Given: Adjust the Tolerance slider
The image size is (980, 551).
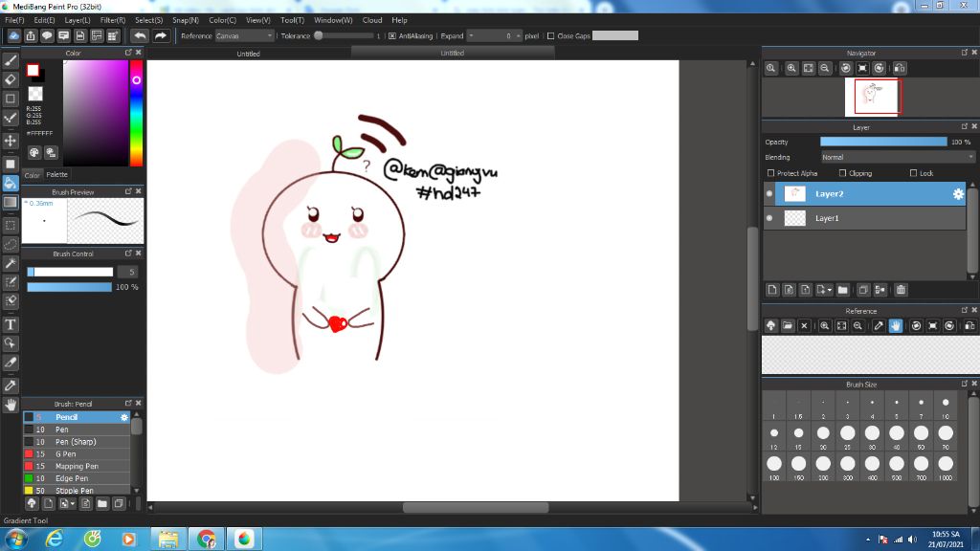Looking at the screenshot, I should coord(345,36).
